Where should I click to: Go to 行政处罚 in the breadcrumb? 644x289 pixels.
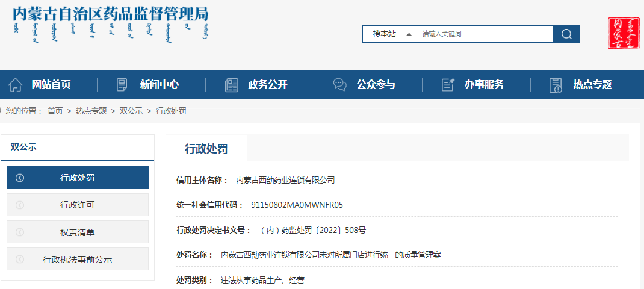171,111
